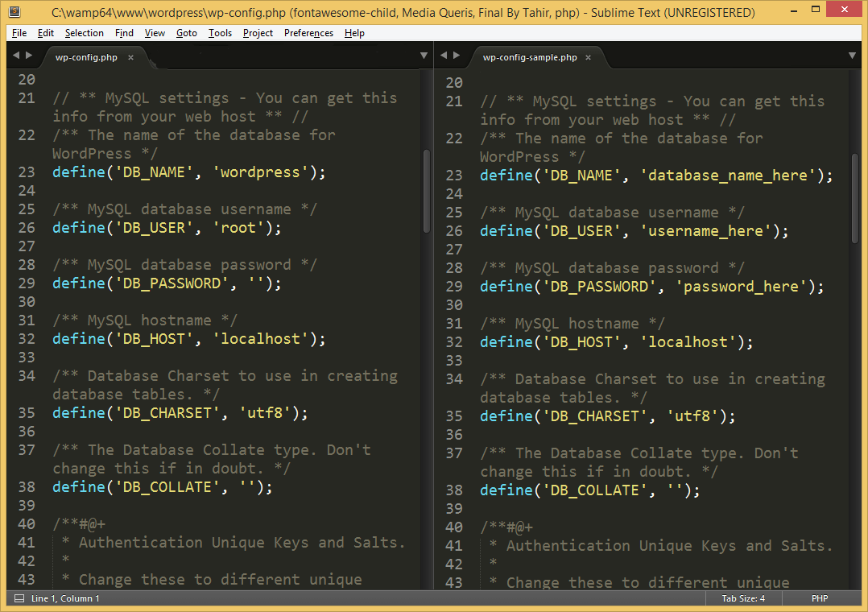Click previous tab arrow in left pane
The width and height of the screenshot is (868, 612).
[15, 56]
